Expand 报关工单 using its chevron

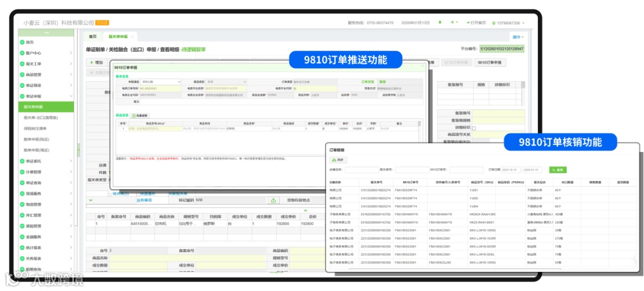point(71,64)
